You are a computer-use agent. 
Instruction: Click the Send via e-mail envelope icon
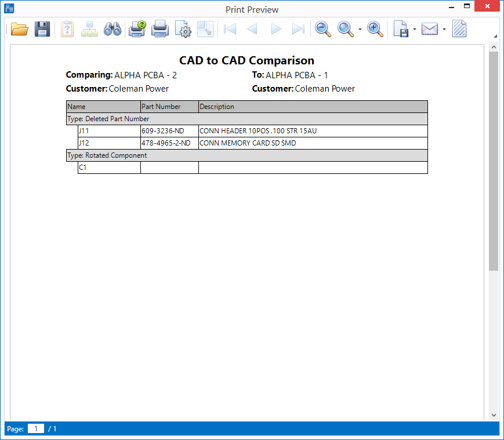pyautogui.click(x=430, y=29)
